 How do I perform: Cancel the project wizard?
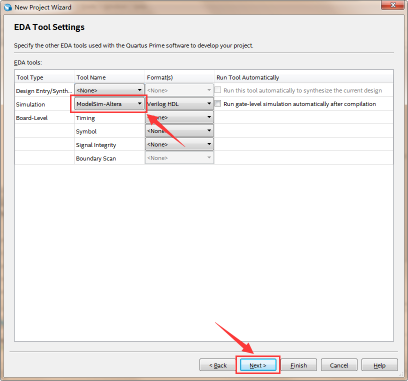339,365
